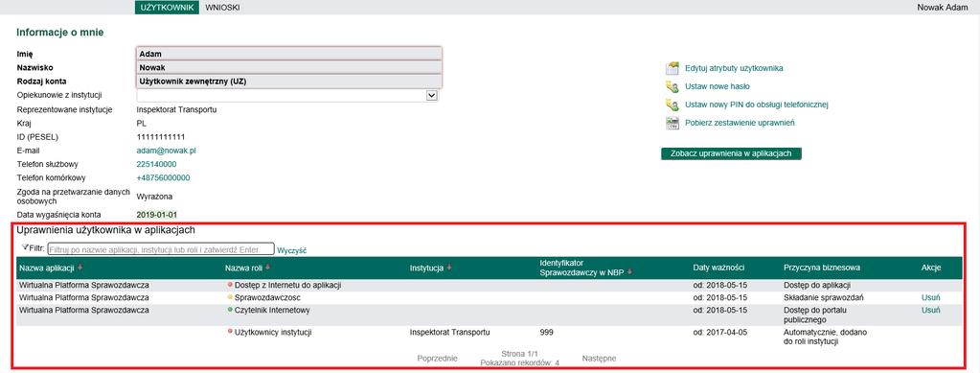Click the Akcje column header
Image resolution: width=980 pixels, height=373 pixels.
931,268
